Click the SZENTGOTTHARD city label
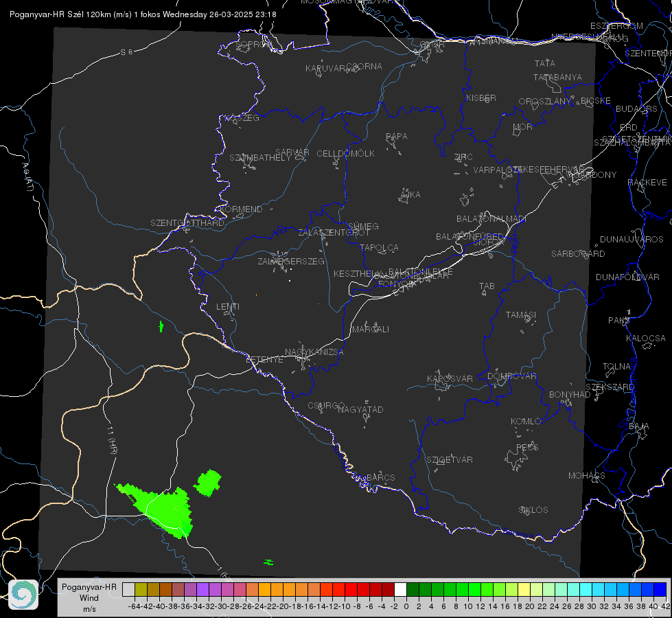The image size is (672, 618). [x=187, y=222]
